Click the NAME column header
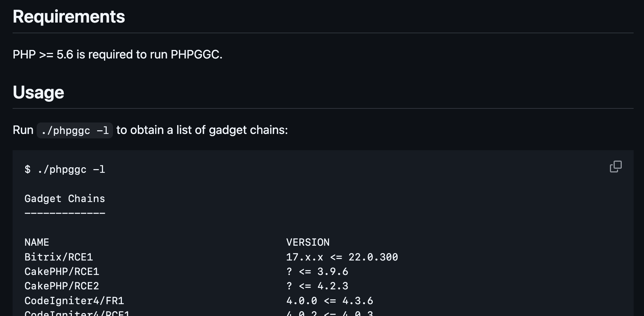The image size is (644, 316). [x=37, y=242]
